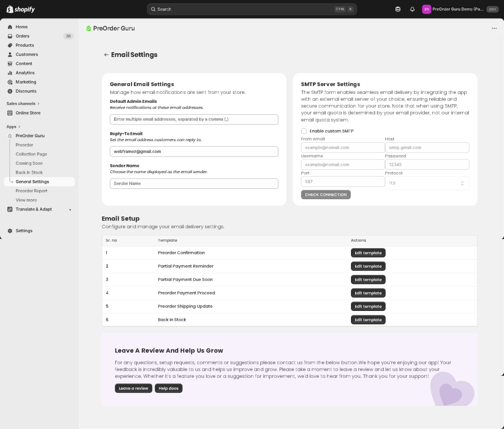Screen dimensions: 504x429
Task: Open the notifications bell icon
Action: point(412,9)
